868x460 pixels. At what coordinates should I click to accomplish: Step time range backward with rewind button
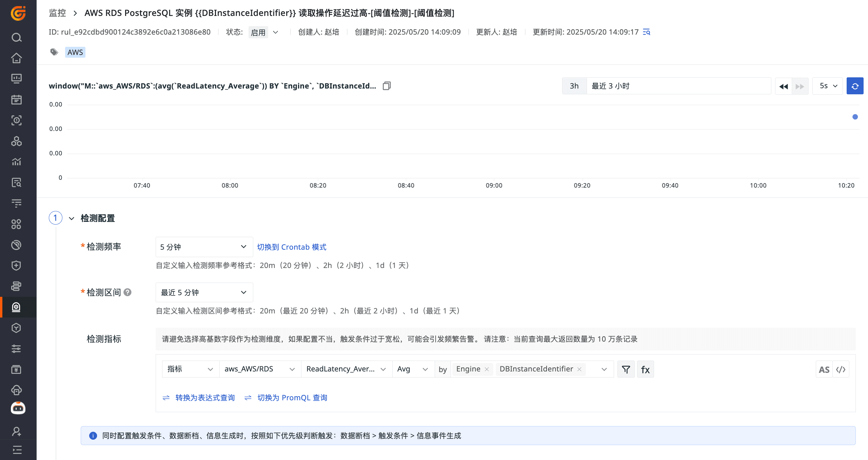[x=783, y=86]
